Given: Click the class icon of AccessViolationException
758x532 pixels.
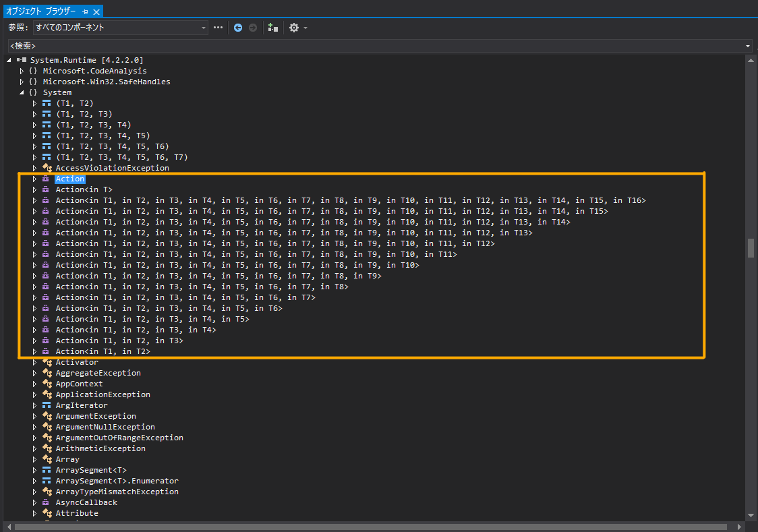Looking at the screenshot, I should (x=47, y=168).
